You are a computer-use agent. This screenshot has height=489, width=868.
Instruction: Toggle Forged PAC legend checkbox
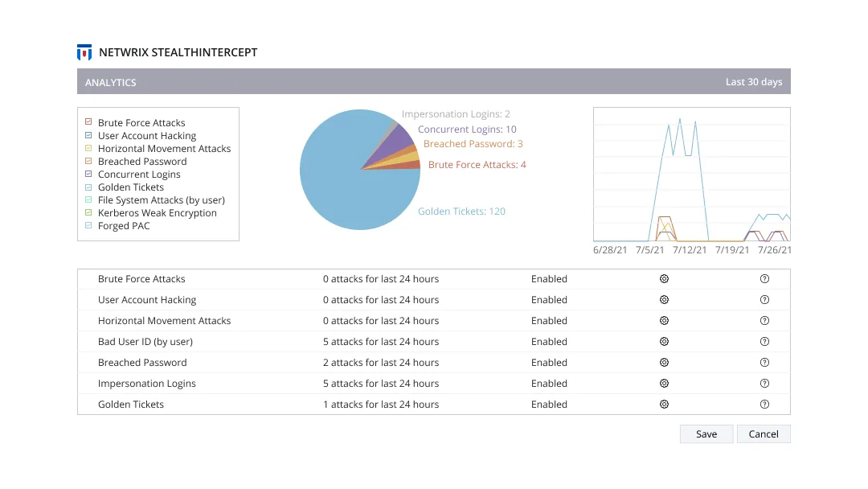(88, 225)
